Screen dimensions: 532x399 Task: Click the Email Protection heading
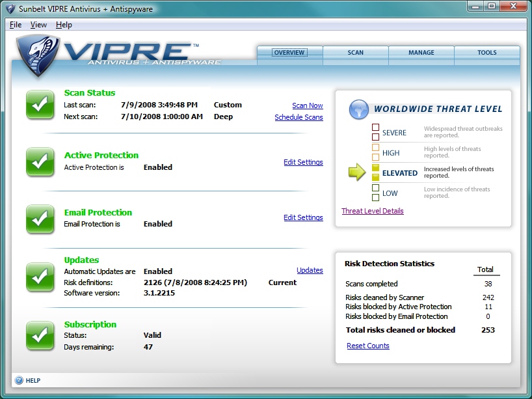point(98,213)
